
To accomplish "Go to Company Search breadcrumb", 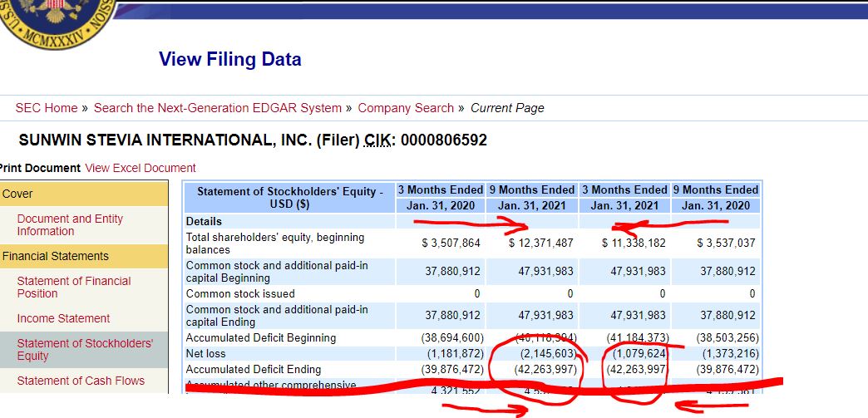I will coord(406,108).
